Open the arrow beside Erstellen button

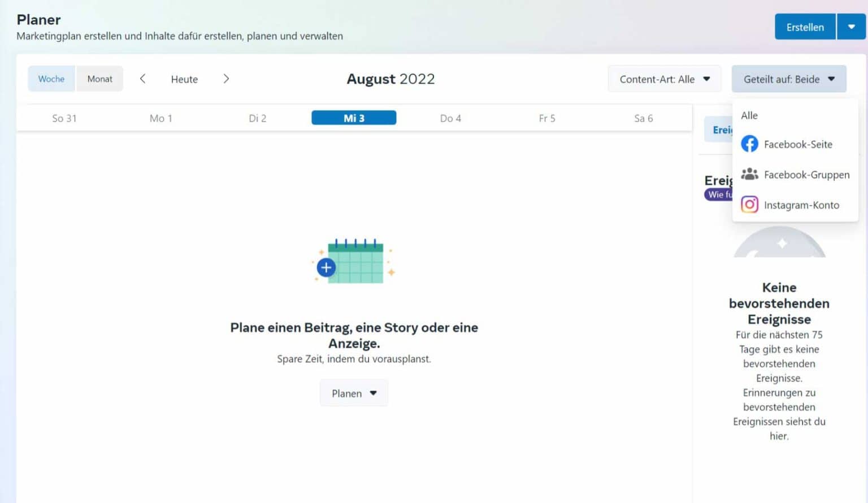pyautogui.click(x=851, y=27)
